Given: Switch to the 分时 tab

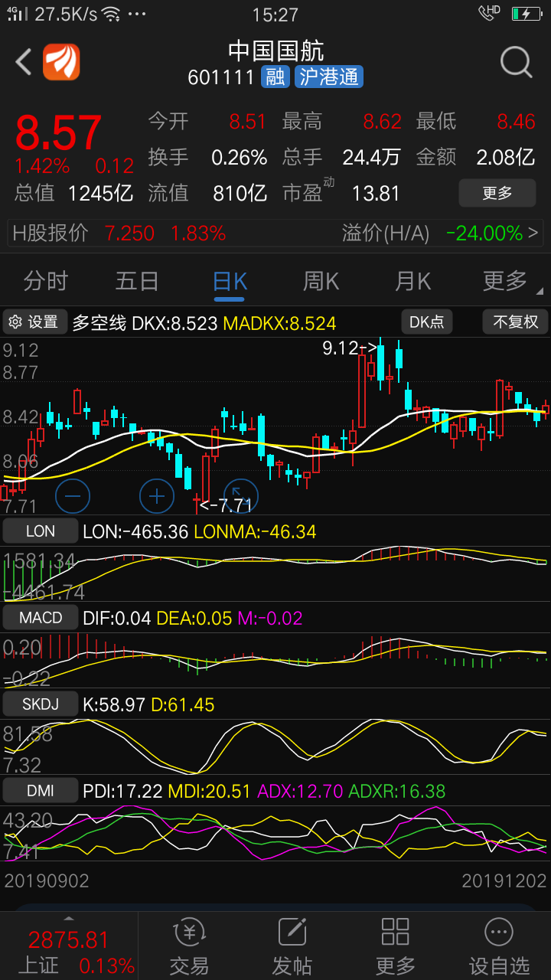Looking at the screenshot, I should click(x=46, y=282).
